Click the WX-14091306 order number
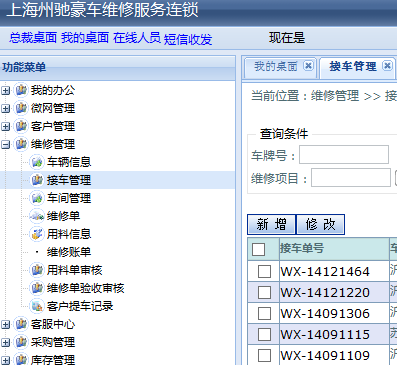This screenshot has height=365, width=397. (325, 314)
